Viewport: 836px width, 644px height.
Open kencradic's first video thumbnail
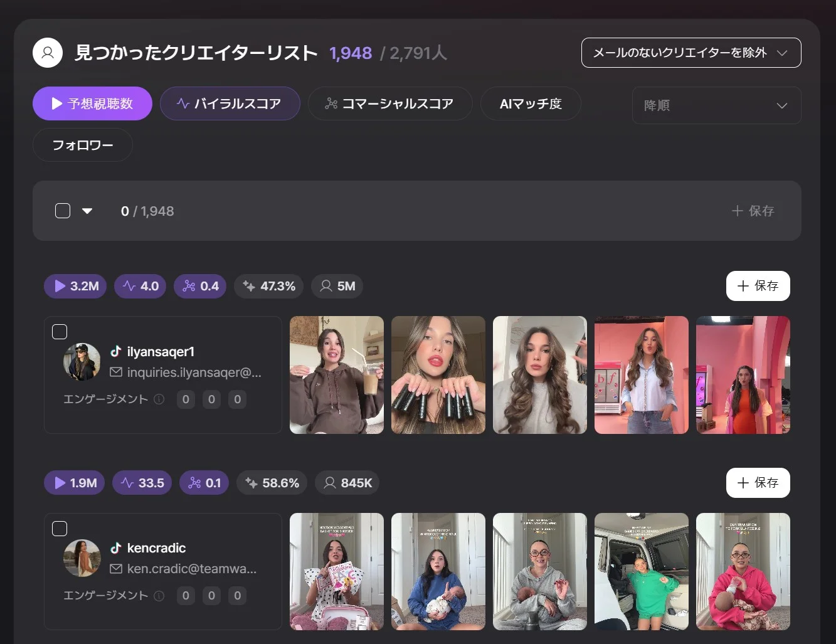pos(336,571)
